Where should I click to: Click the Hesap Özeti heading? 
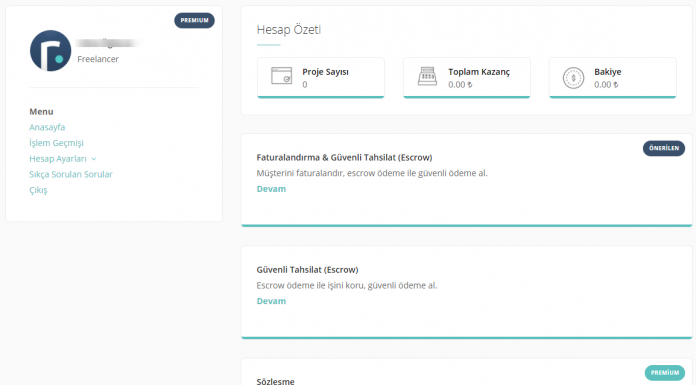point(289,30)
